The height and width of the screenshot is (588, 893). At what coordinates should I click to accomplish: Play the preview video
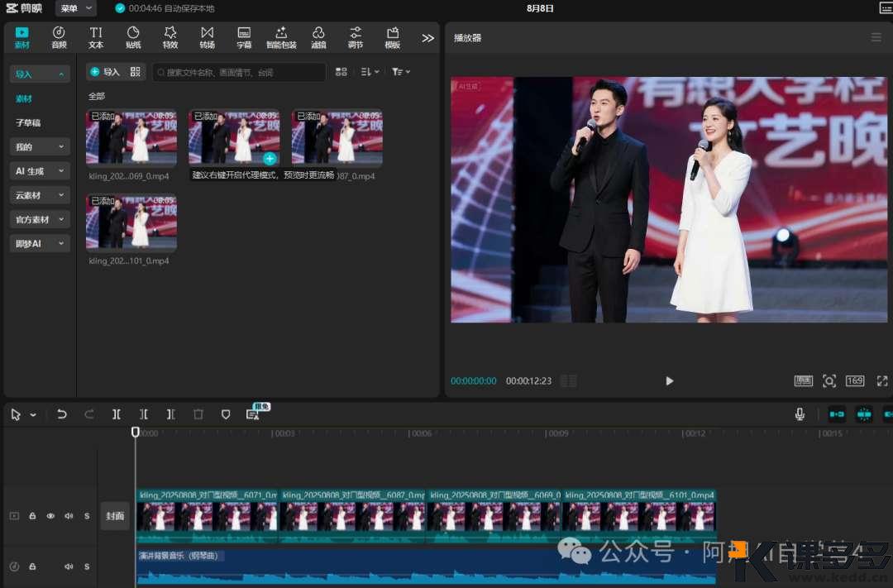669,381
